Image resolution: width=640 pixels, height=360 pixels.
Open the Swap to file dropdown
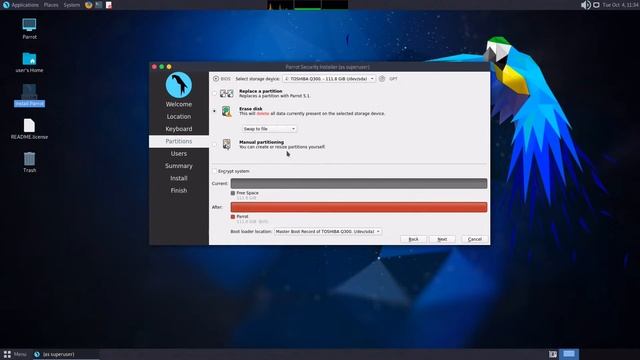click(269, 129)
